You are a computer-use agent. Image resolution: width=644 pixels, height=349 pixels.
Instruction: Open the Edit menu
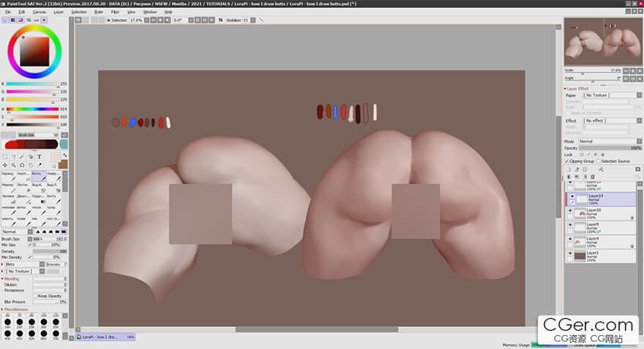tap(21, 12)
